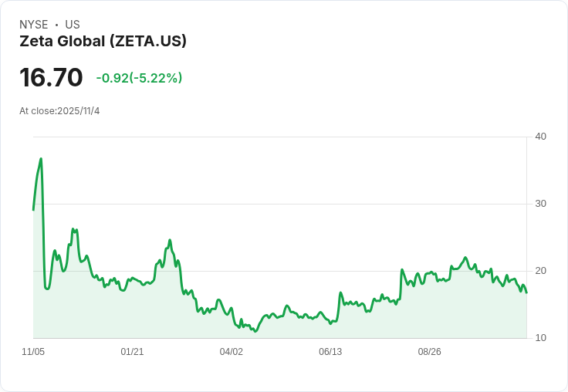Click the Zeta Global (ZETA.US) title
568x392 pixels.
(x=103, y=41)
